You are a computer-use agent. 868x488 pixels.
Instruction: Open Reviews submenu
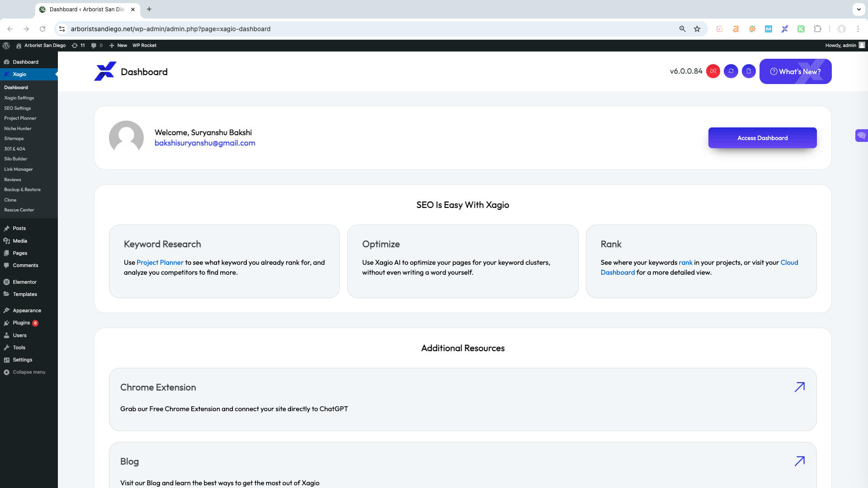point(13,179)
